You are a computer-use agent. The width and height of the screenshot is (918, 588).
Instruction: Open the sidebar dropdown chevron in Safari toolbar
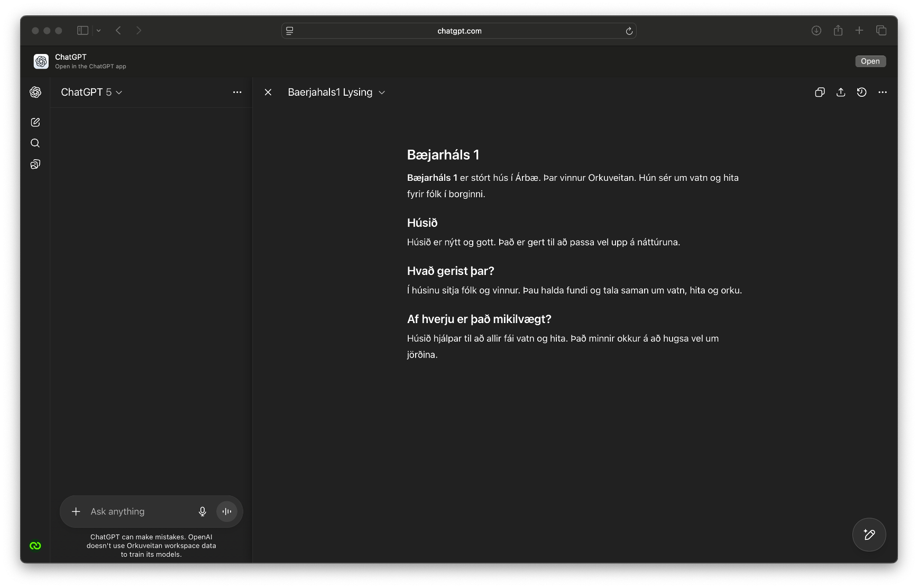[98, 31]
